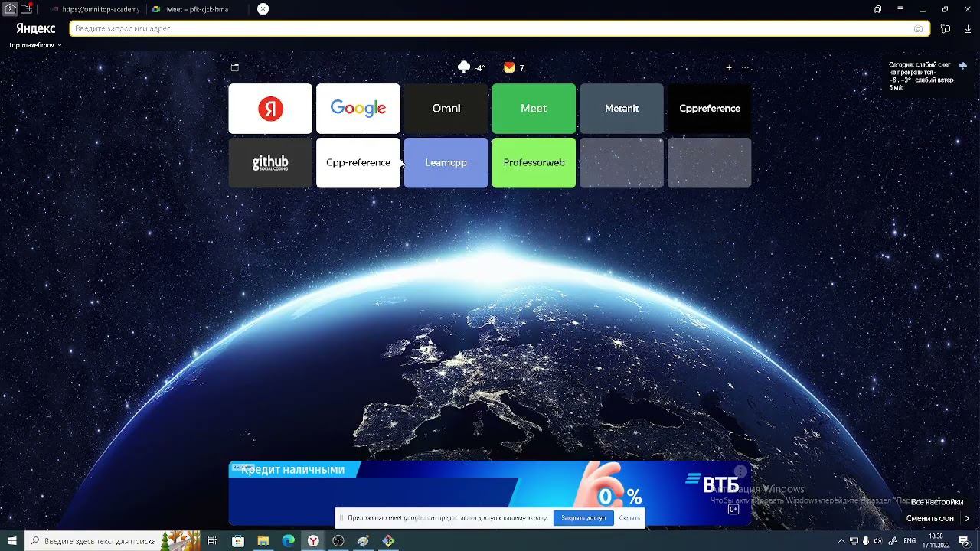
Task: Close the current new tab
Action: [263, 9]
